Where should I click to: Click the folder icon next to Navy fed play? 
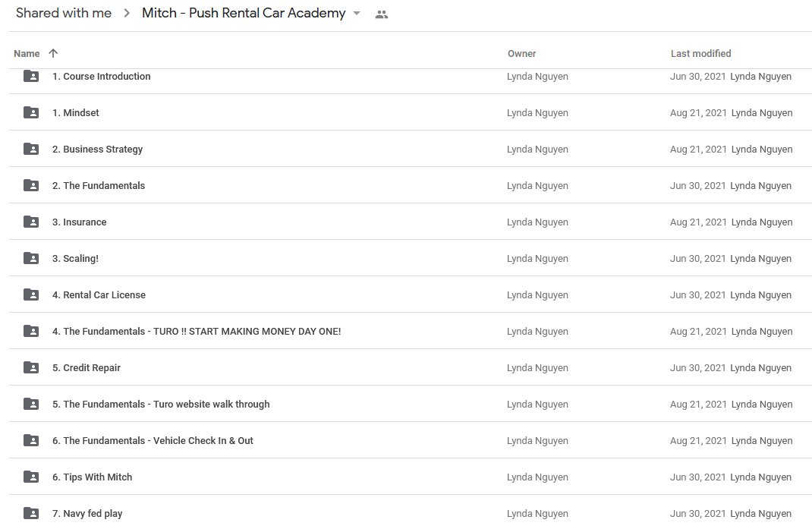point(31,514)
